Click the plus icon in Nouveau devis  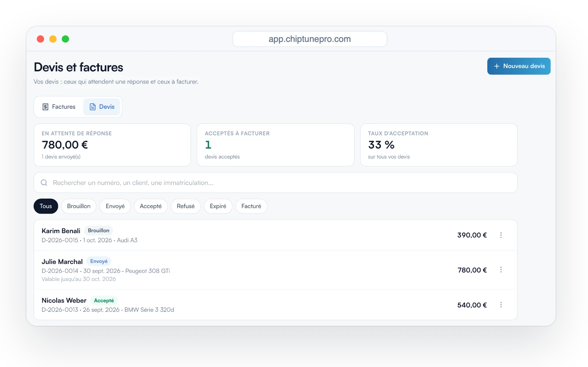tap(496, 66)
